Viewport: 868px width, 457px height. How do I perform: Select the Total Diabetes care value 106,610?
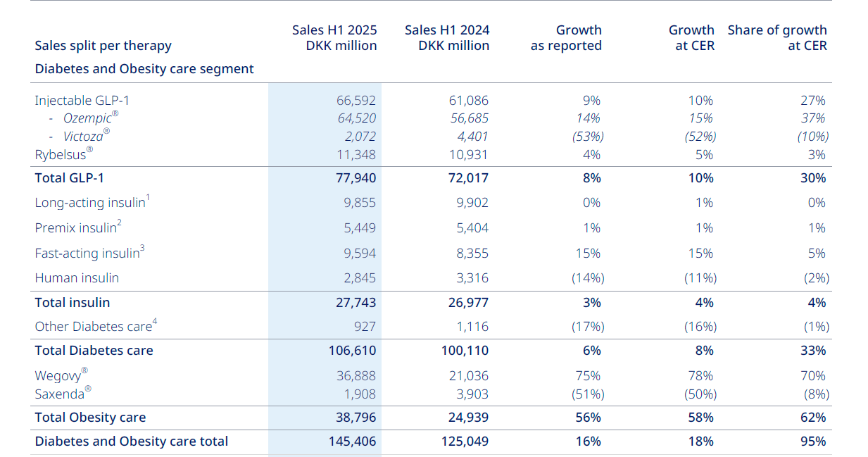tap(353, 351)
